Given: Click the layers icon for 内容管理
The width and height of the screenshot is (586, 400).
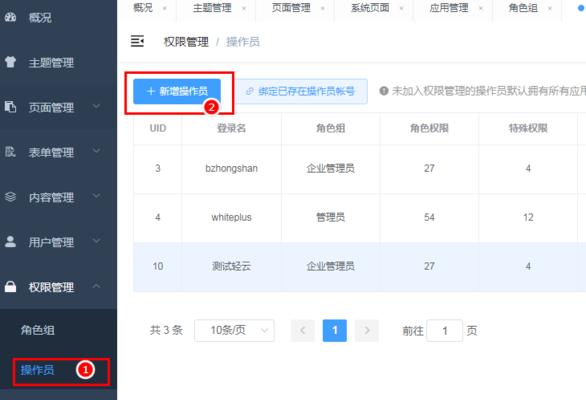Looking at the screenshot, I should [10, 196].
